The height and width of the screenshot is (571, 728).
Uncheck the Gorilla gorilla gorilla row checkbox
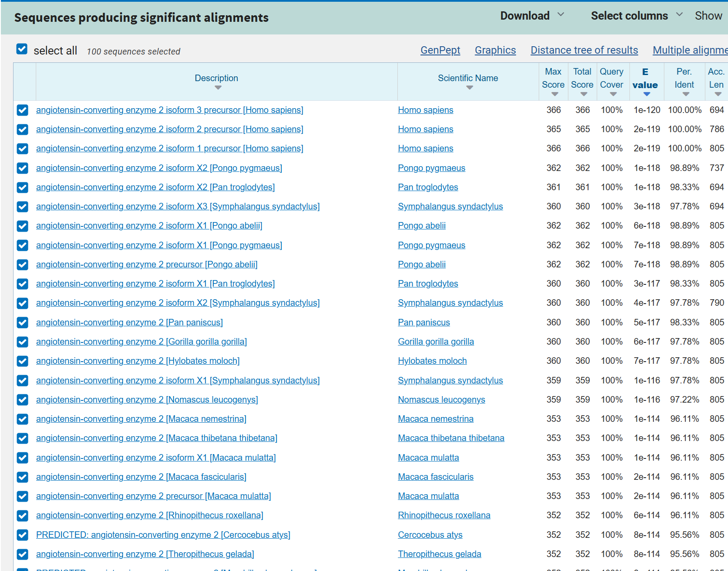pos(23,342)
